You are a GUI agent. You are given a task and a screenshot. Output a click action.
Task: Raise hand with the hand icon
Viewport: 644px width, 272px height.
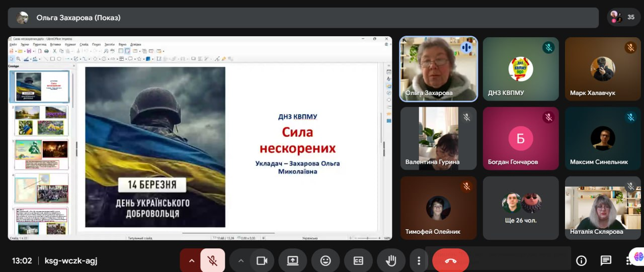point(391,260)
